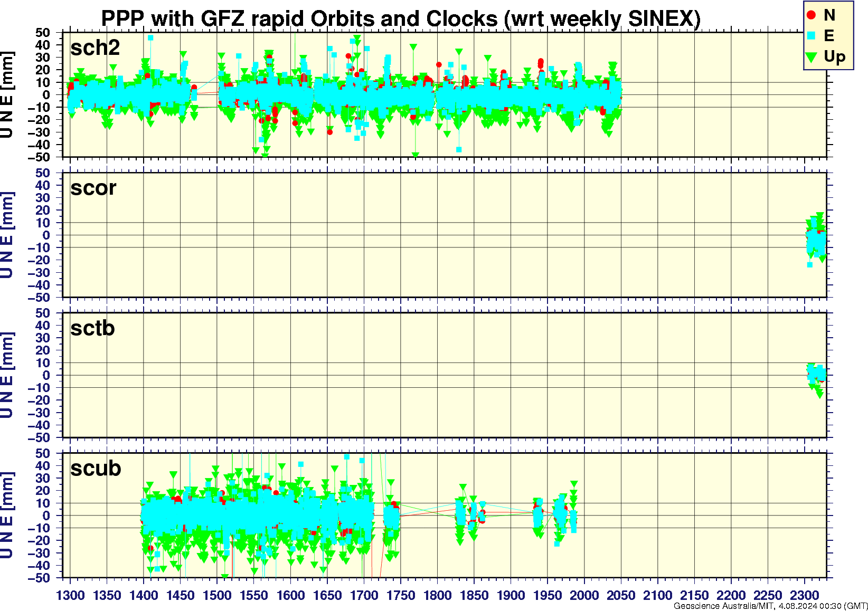
Task: Select the 'scor' station label
Action: [x=93, y=188]
